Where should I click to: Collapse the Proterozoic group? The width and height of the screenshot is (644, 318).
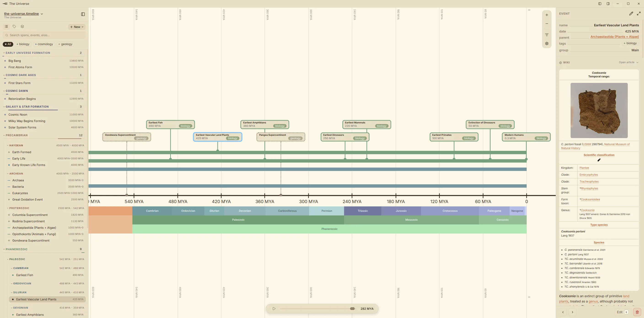click(8, 208)
